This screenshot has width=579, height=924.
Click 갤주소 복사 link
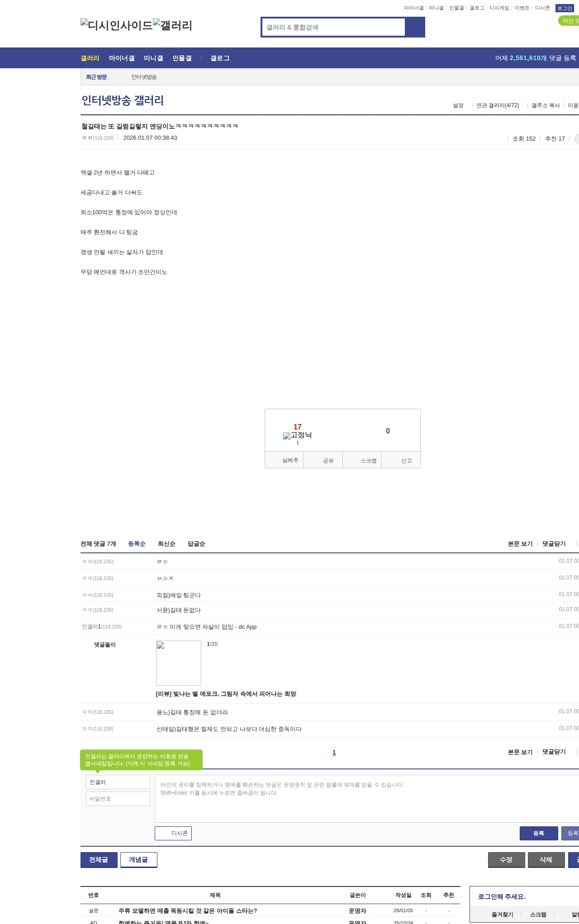tap(546, 105)
